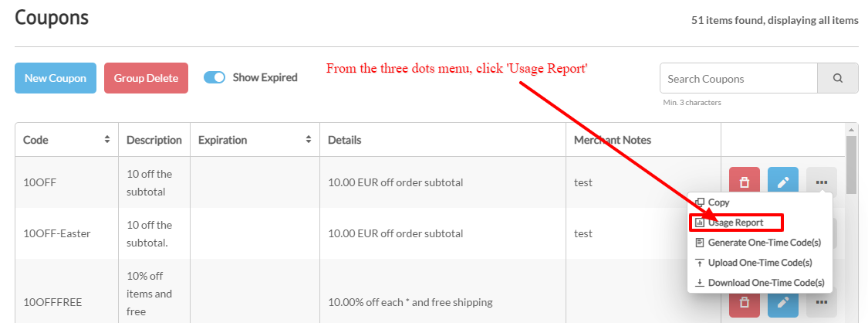The image size is (868, 323).
Task: Edit the 10OFF coupon with pencil icon
Action: pos(783,182)
